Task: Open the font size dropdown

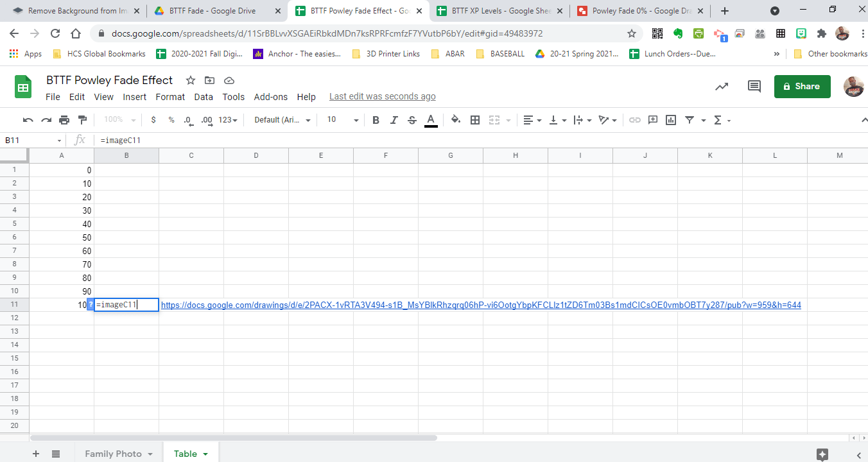Action: point(340,120)
